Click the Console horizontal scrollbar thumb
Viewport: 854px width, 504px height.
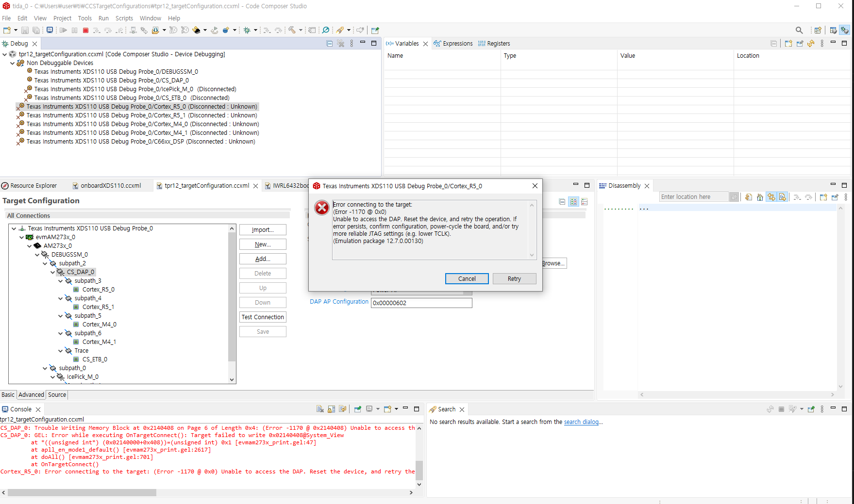(82, 493)
